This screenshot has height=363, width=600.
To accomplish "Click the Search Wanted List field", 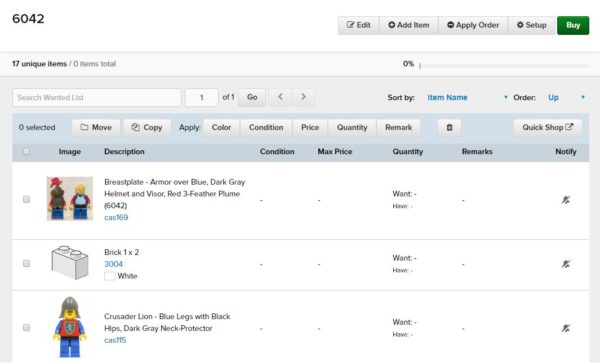I will click(97, 98).
